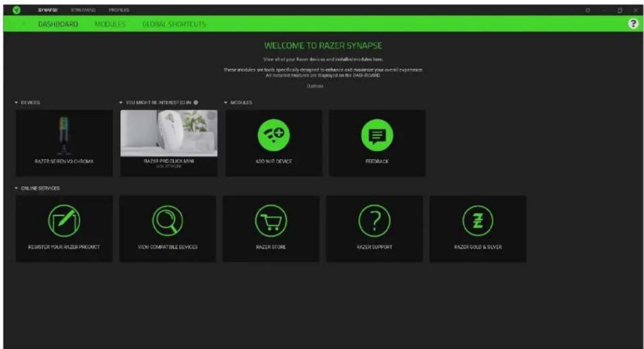This screenshot has height=349, width=644.
Task: Click the Razer Gold & Silver label
Action: coord(478,247)
